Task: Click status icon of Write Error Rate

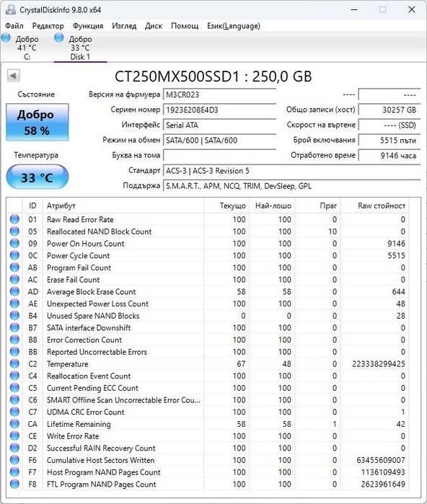Action: tap(14, 436)
